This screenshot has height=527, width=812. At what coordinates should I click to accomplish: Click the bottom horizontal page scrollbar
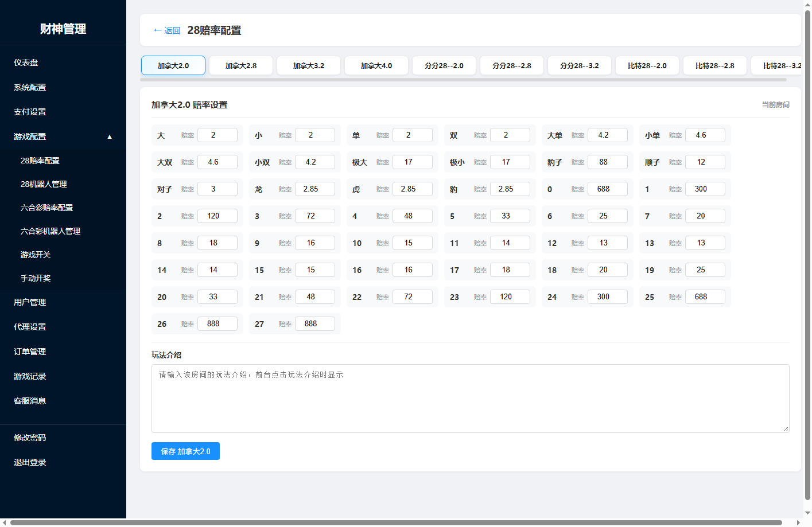(x=396, y=522)
